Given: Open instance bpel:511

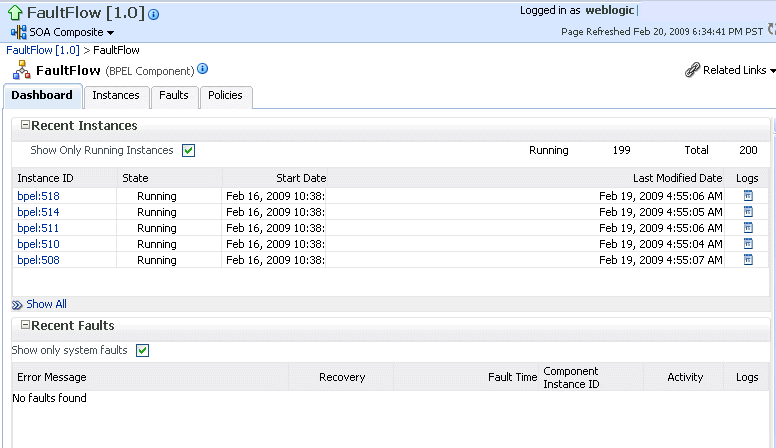Looking at the screenshot, I should [38, 228].
